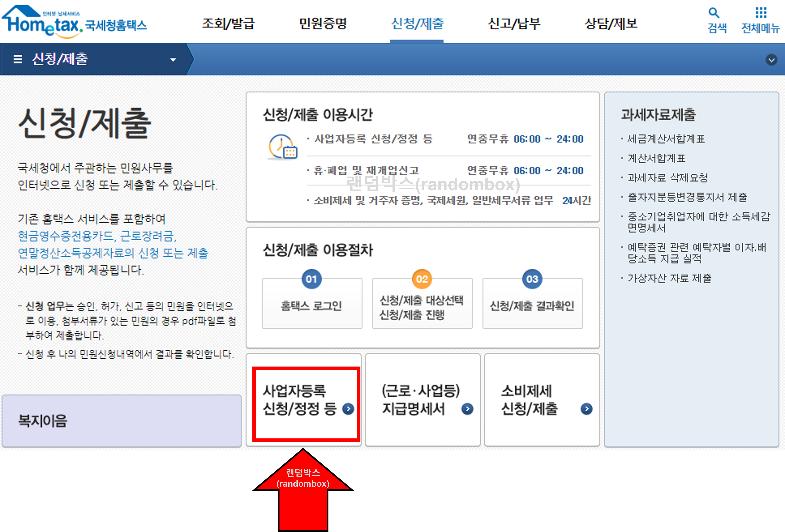Image resolution: width=785 pixels, height=532 pixels.
Task: Select the 01 홈택스 로그인 step badge
Action: coord(311,279)
